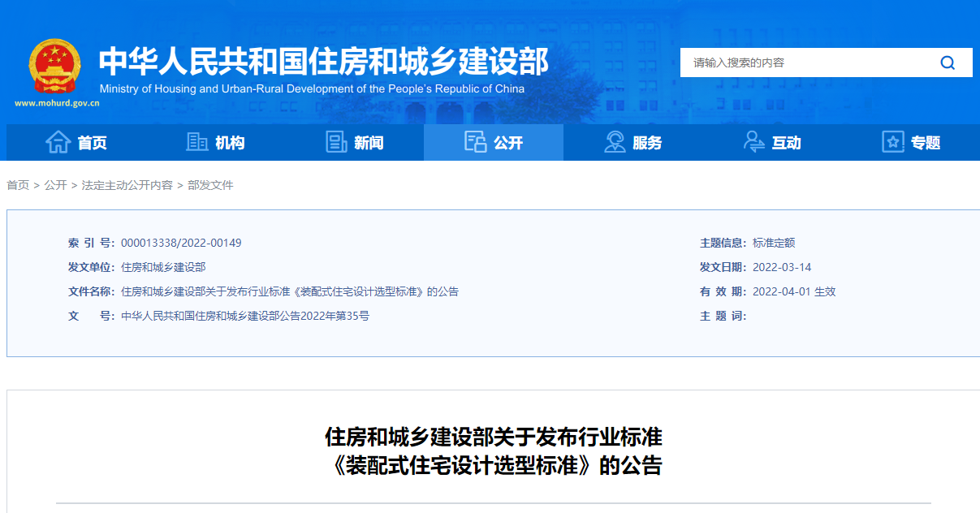Click the 专题 star icon
980x513 pixels.
pyautogui.click(x=892, y=142)
